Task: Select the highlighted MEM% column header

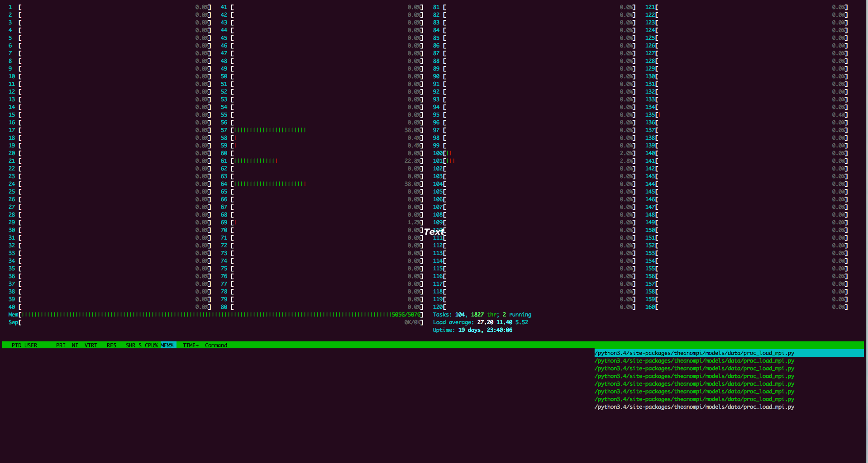Action: click(167, 345)
